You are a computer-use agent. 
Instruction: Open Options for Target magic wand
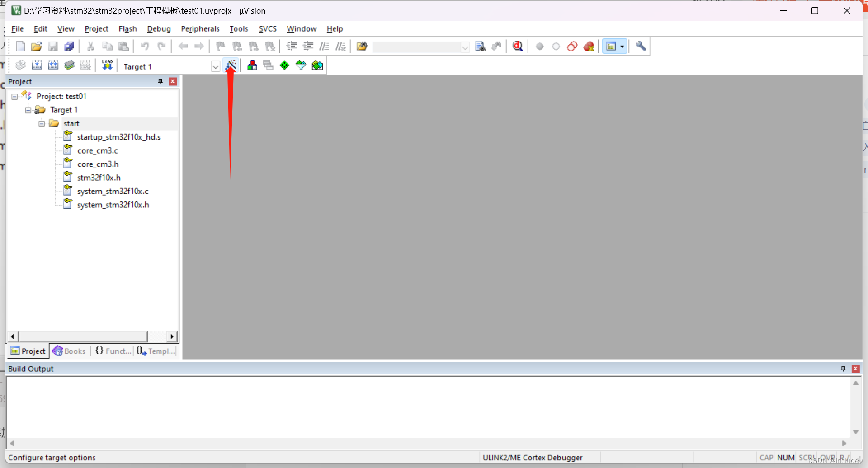[x=231, y=66]
